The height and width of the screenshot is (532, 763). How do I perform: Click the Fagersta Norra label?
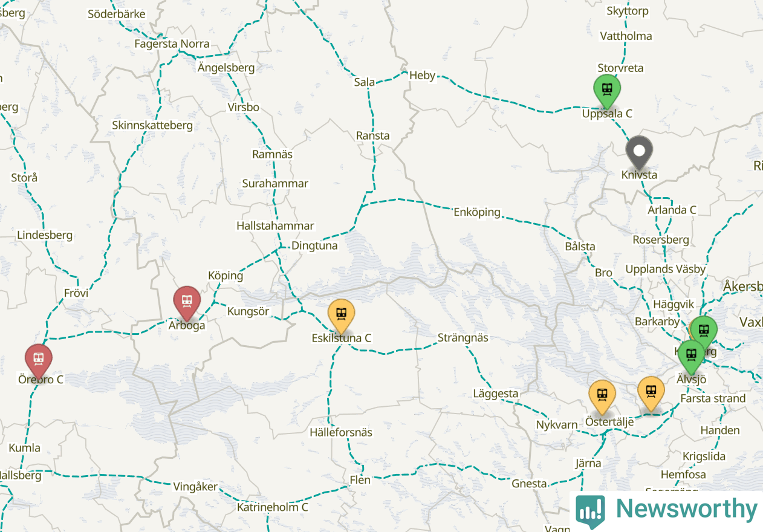(x=172, y=44)
